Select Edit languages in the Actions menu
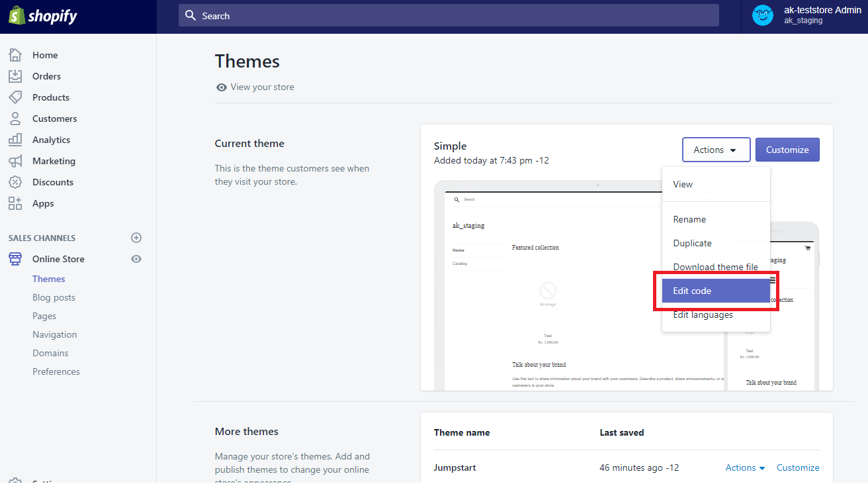Viewport: 868px width, 486px height. [x=716, y=315]
